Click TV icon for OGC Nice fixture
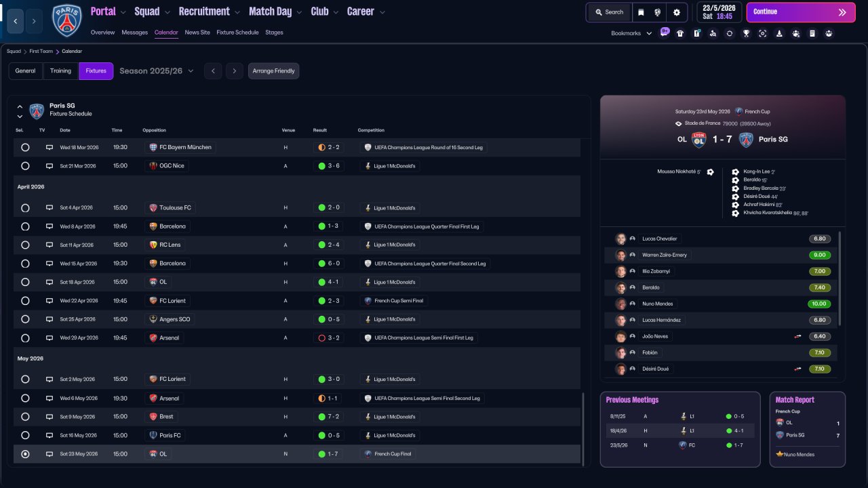Image resolution: width=868 pixels, height=488 pixels. coord(50,166)
